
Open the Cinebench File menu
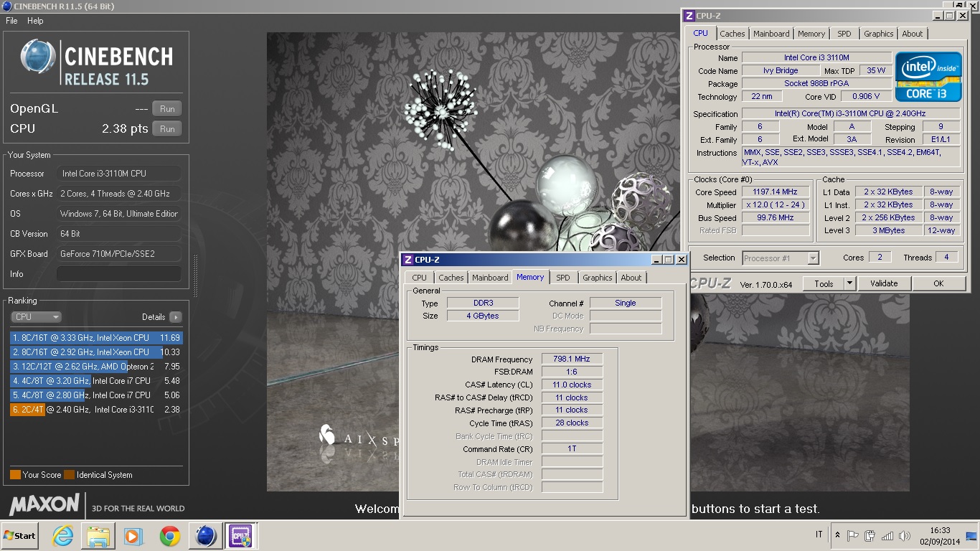(x=11, y=21)
